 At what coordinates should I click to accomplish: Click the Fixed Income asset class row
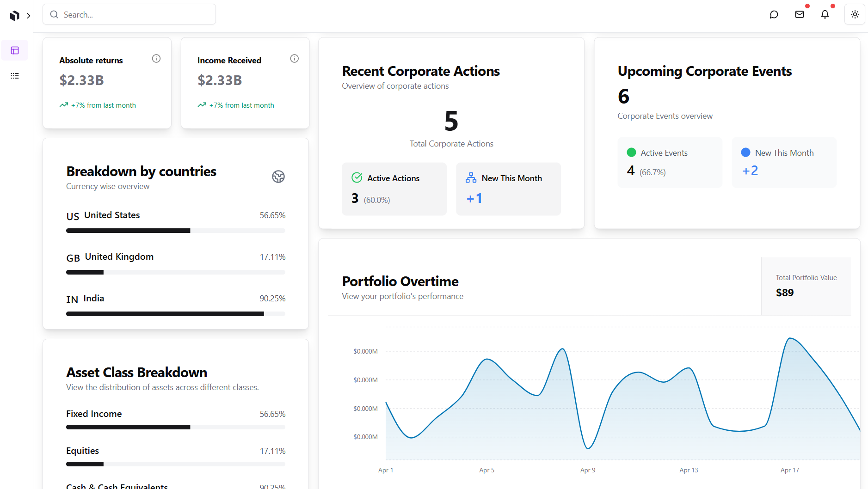tap(175, 414)
